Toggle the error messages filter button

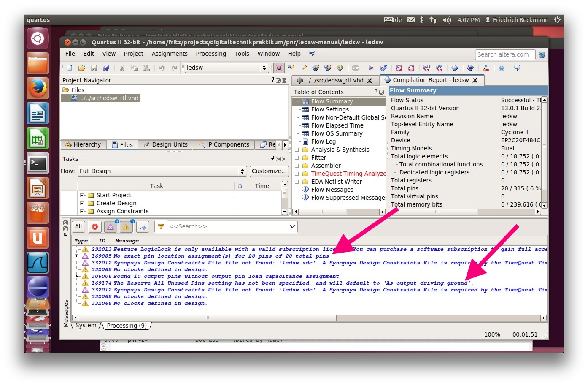pyautogui.click(x=95, y=227)
